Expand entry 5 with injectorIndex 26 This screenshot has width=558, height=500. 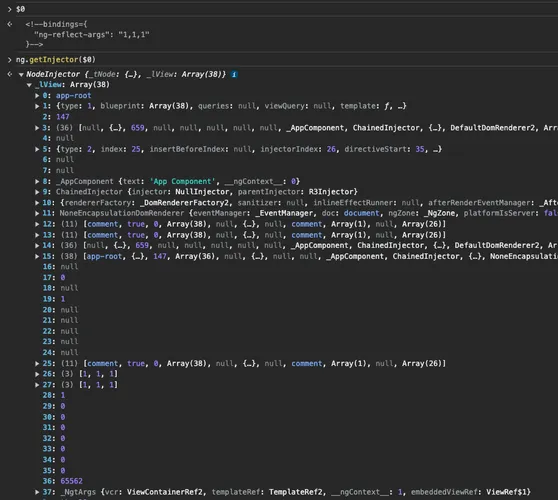37,149
